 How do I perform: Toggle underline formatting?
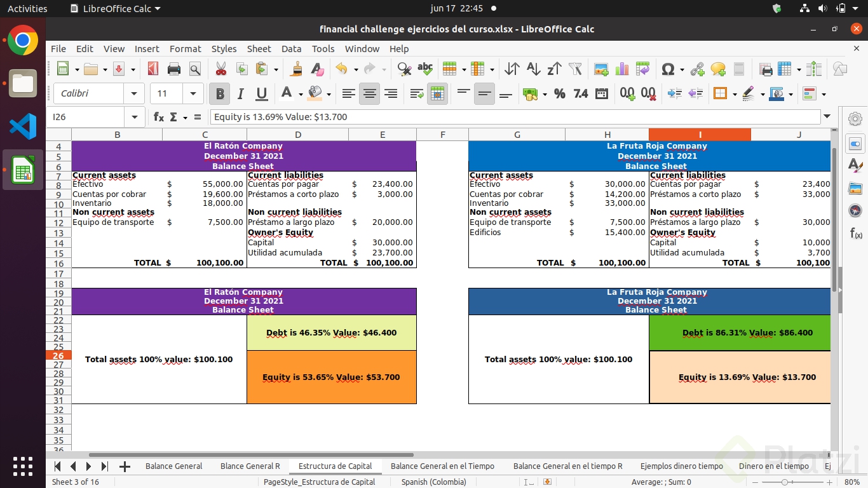[261, 93]
